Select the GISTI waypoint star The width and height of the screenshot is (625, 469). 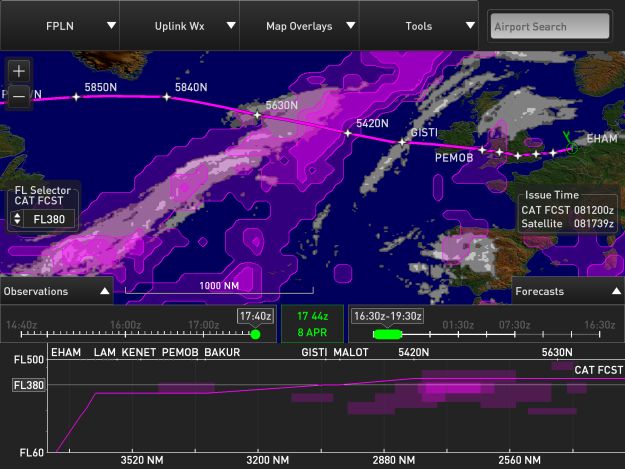(402, 143)
